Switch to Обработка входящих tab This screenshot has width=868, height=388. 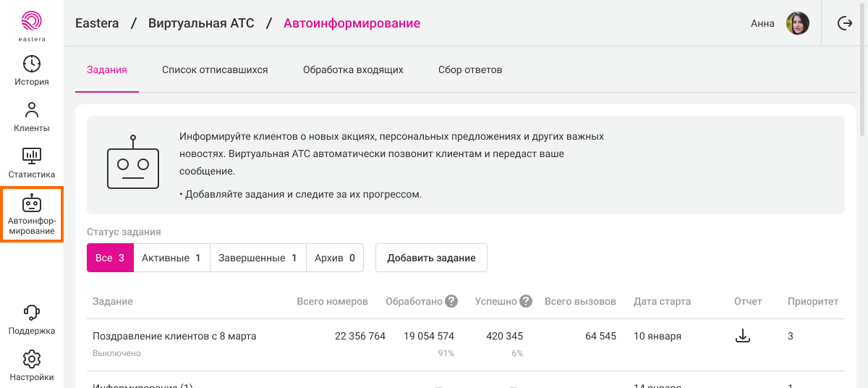[353, 70]
